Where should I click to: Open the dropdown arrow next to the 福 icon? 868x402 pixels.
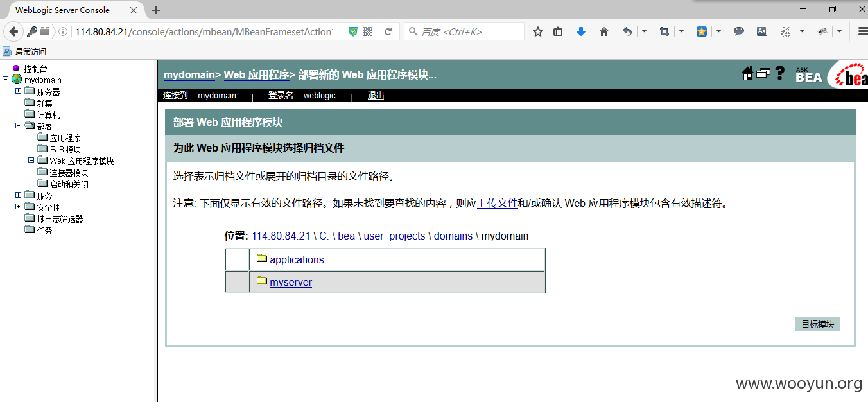click(x=802, y=31)
